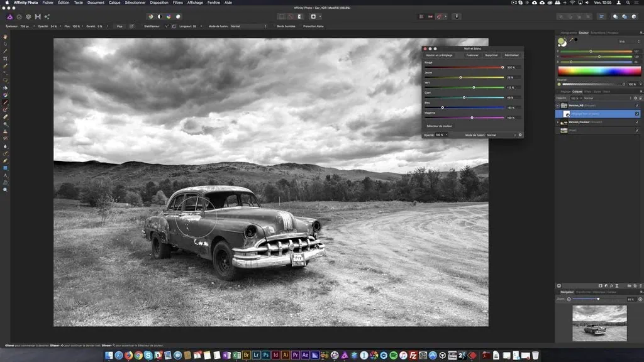Select the Eraser tool
Screen dimensions: 644x362
[x=4, y=118]
